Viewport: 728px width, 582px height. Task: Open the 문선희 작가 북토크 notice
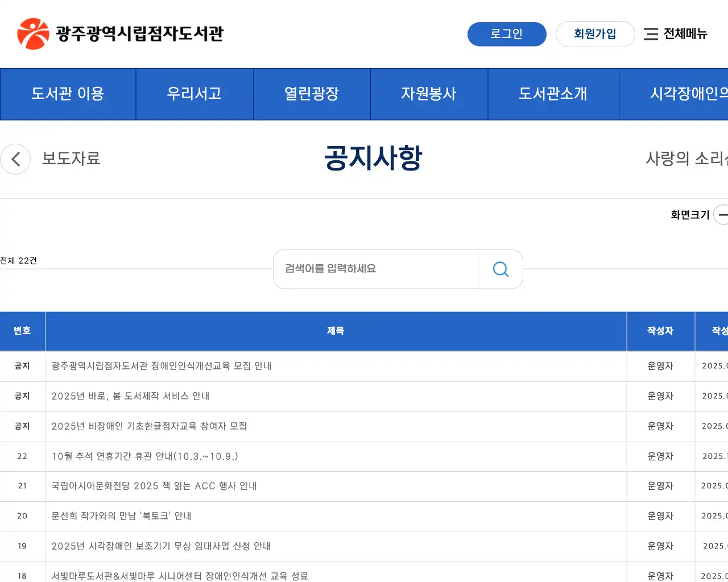[x=121, y=516]
